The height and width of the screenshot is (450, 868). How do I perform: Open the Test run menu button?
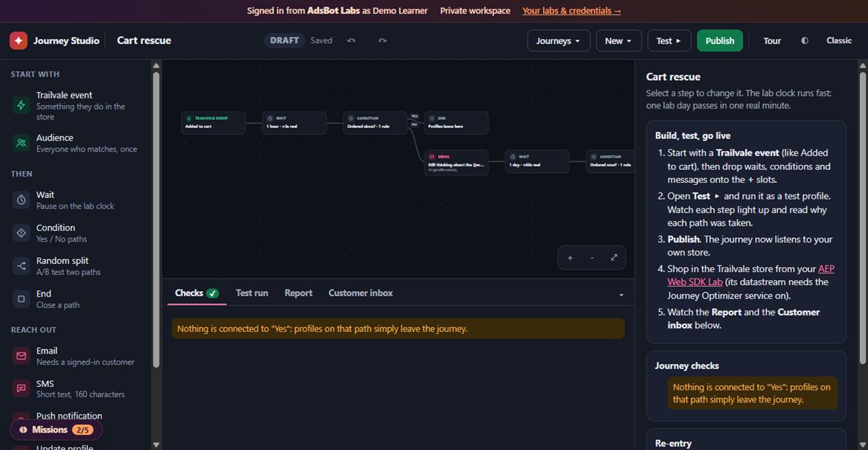click(669, 41)
